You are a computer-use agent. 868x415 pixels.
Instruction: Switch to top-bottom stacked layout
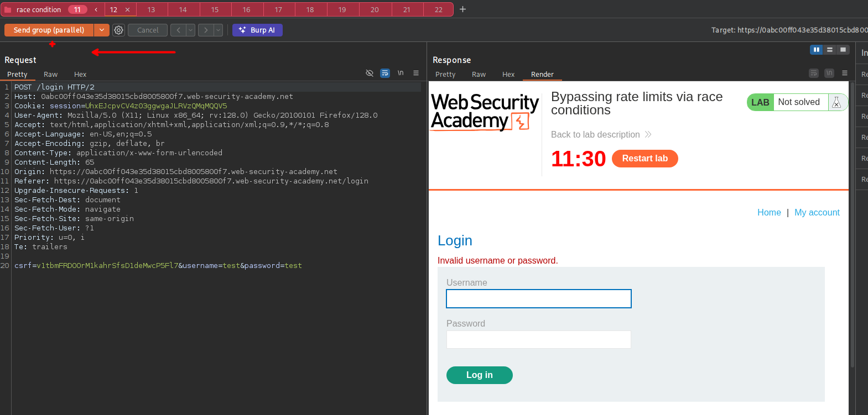coord(829,50)
